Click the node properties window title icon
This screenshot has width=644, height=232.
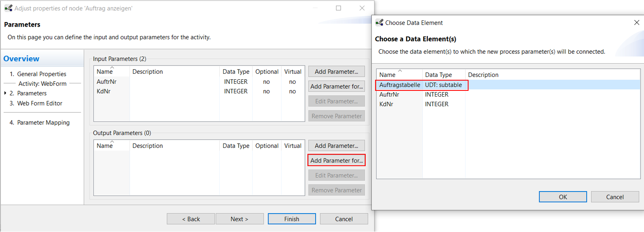coord(8,8)
